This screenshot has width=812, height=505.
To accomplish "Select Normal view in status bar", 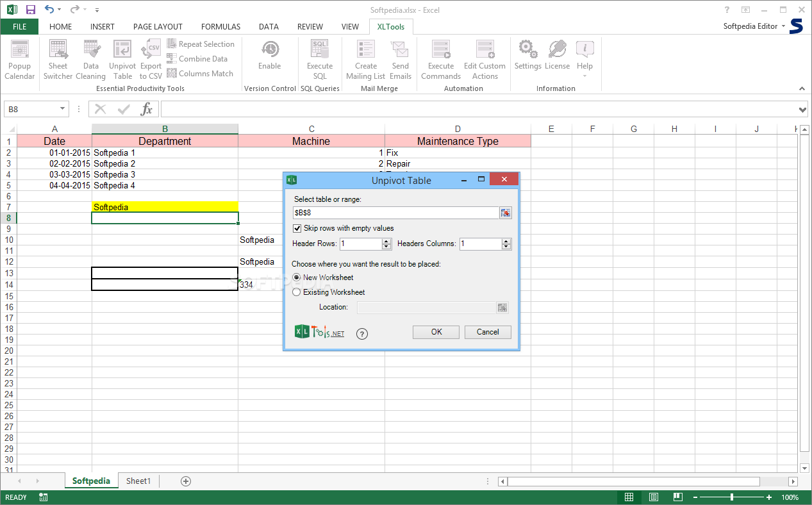I will tap(629, 497).
